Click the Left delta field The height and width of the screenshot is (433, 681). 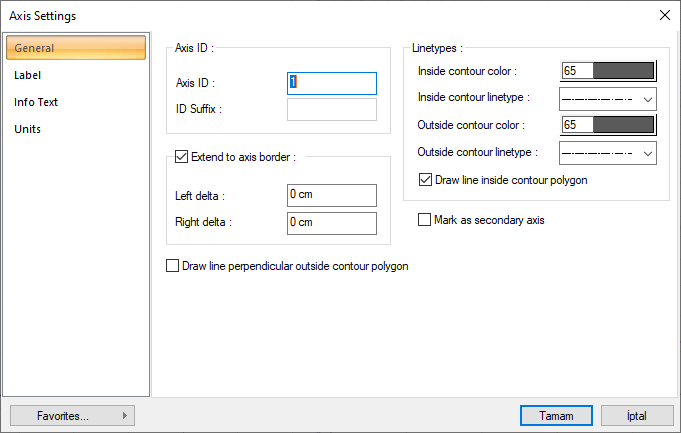click(332, 195)
